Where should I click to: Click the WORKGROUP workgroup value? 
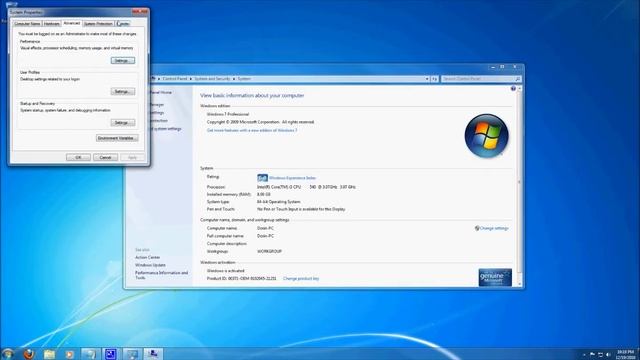269,251
